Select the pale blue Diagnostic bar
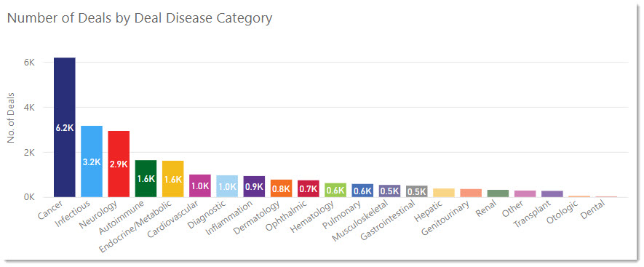Viewport: 644px width, 267px height. pyautogui.click(x=227, y=186)
